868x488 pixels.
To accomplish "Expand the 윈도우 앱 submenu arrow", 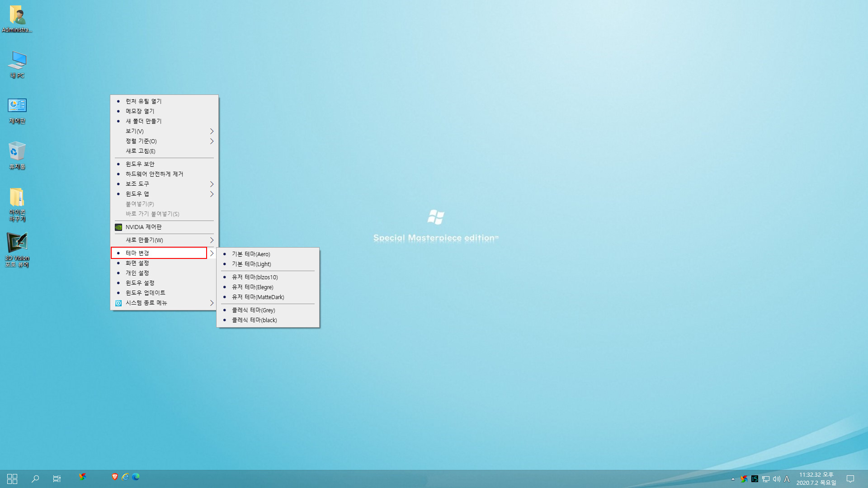I will pyautogui.click(x=212, y=194).
